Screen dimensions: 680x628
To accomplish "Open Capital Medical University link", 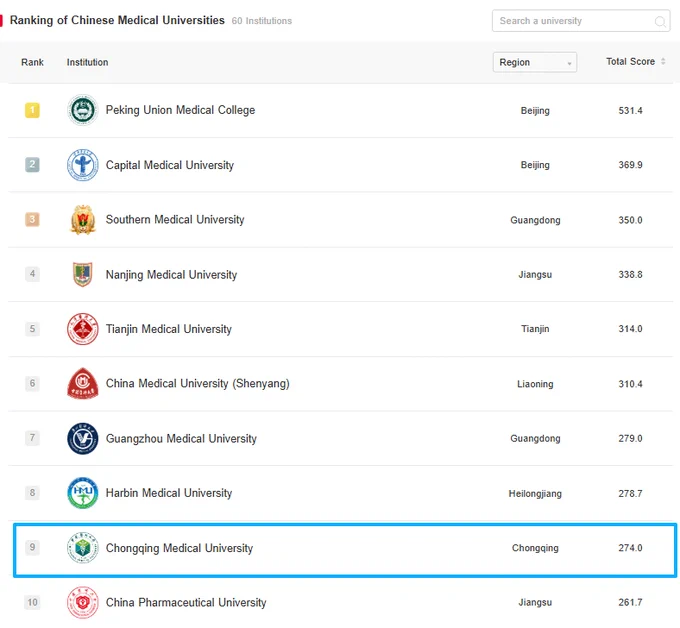I will (170, 165).
